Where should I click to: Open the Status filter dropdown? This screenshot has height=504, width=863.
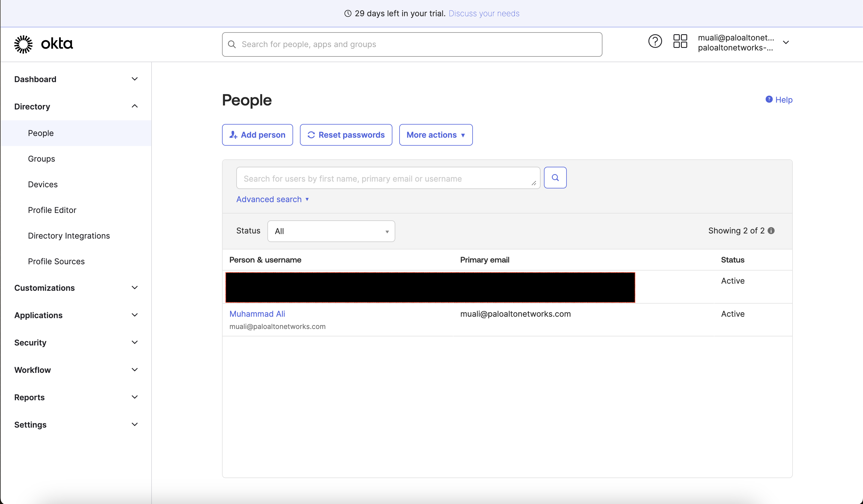[x=331, y=231]
